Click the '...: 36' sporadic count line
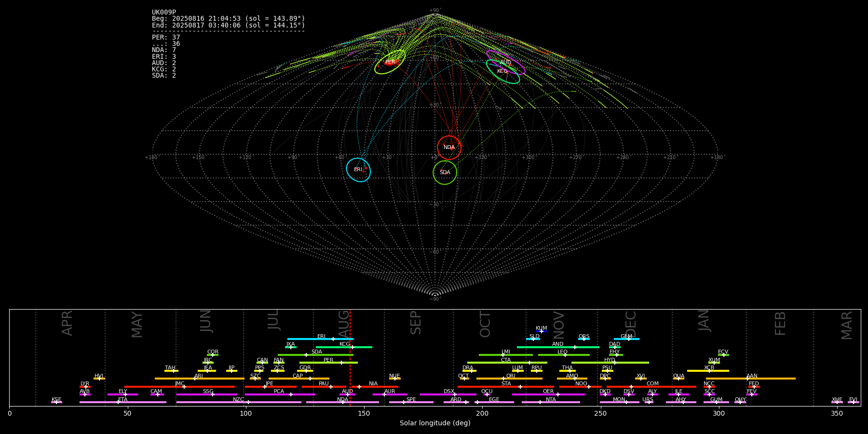 point(166,44)
